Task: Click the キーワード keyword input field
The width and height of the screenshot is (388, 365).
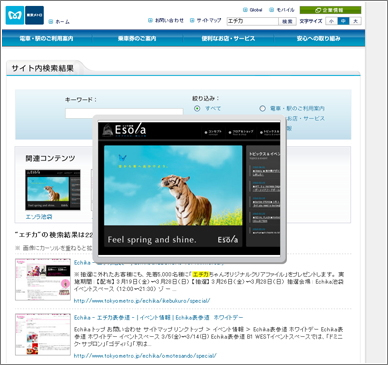Action: 124,113
